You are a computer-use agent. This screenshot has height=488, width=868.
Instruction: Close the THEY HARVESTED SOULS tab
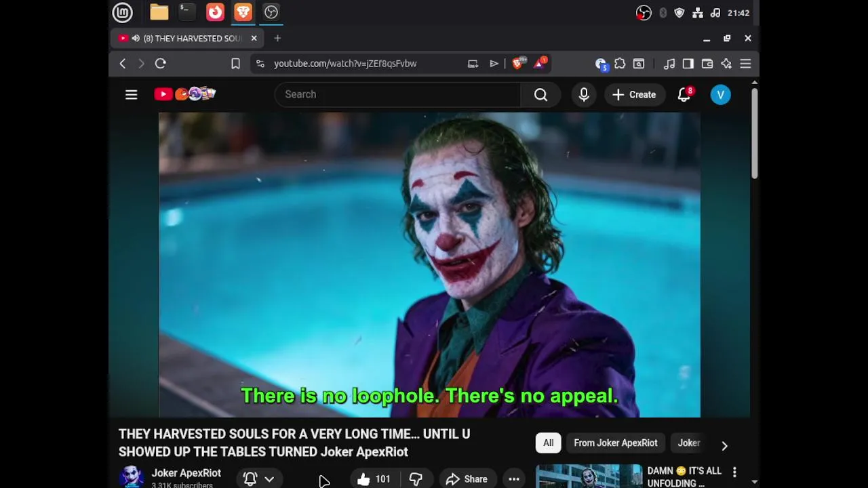[254, 39]
